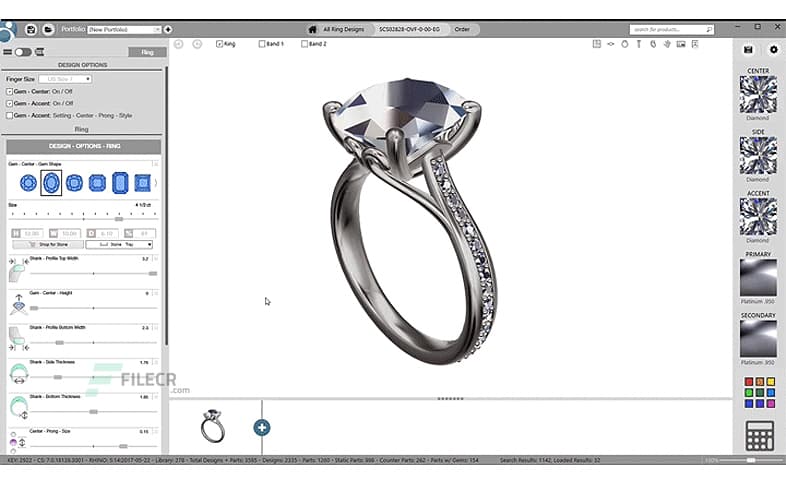
Task: Enable the Band 2 checkbox
Action: [x=304, y=44]
